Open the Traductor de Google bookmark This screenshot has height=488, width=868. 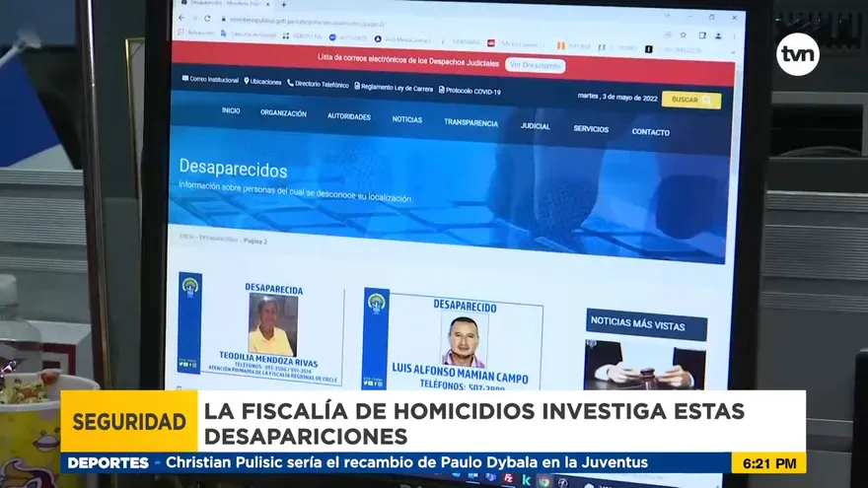(248, 35)
